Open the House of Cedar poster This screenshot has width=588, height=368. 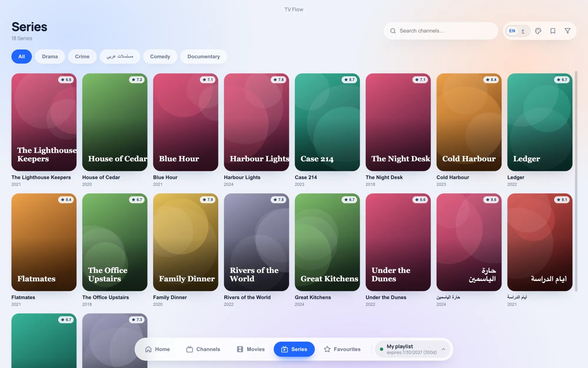click(115, 122)
